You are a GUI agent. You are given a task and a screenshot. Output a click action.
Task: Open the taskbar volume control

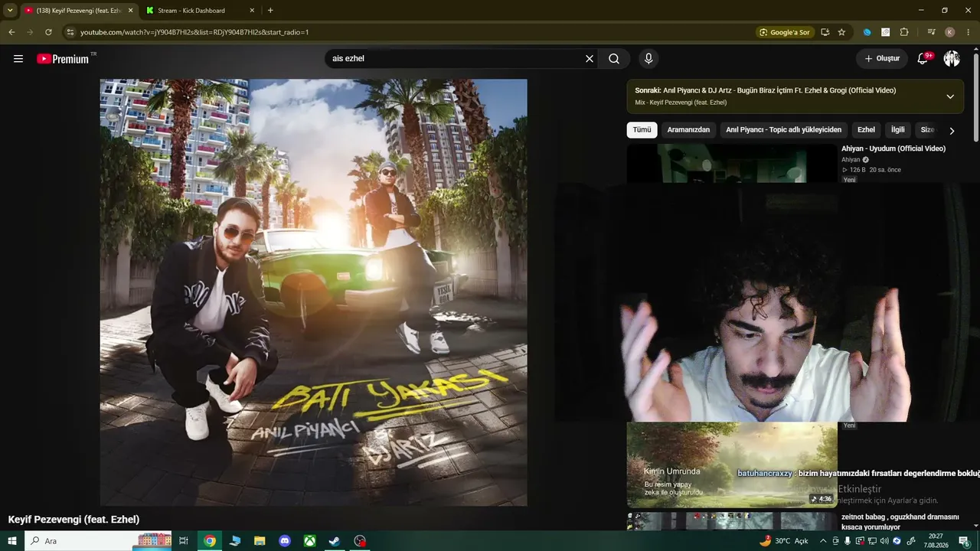884,541
